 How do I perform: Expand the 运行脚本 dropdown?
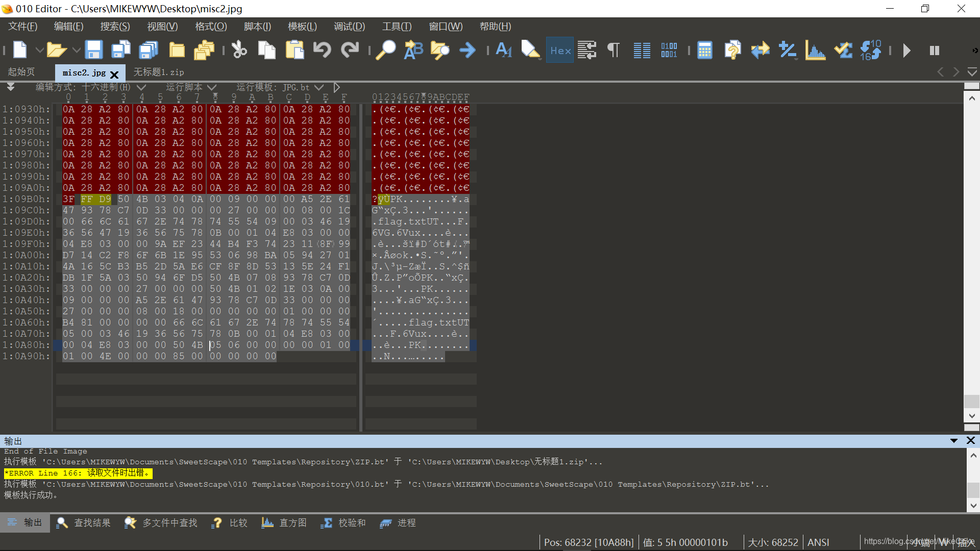pos(212,87)
